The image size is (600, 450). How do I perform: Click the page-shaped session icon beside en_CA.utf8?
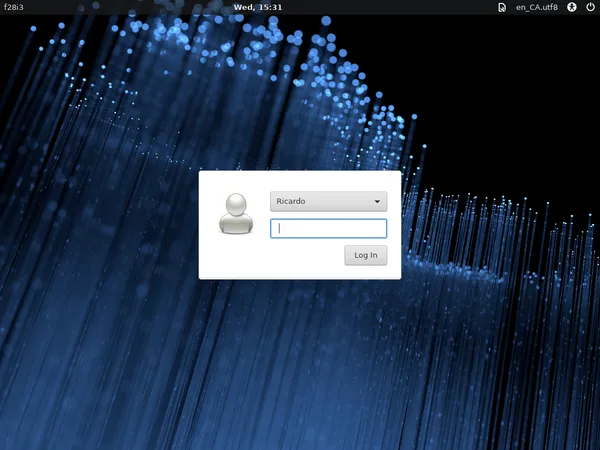click(501, 7)
